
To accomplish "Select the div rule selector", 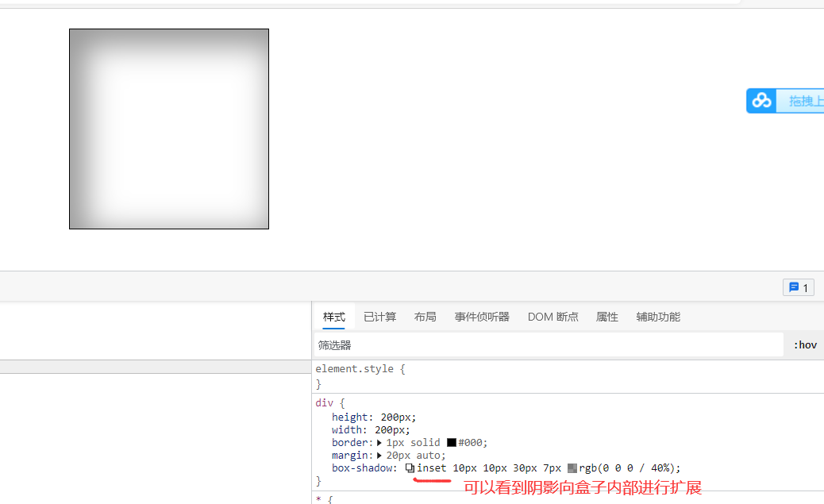I will (321, 402).
